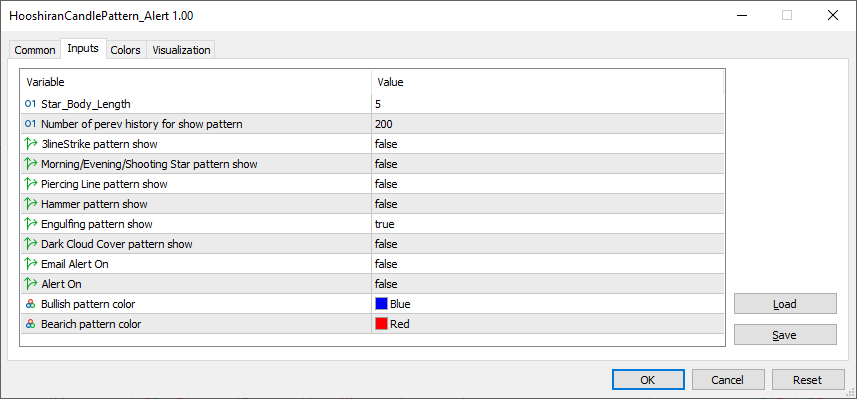
Task: Open the Red color value dropdown
Action: (x=548, y=324)
